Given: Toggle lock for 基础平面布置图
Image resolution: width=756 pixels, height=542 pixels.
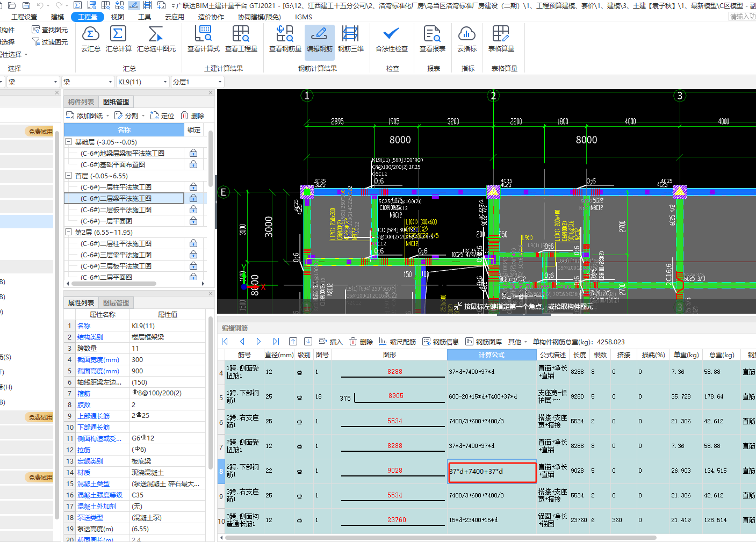Looking at the screenshot, I should 193,165.
